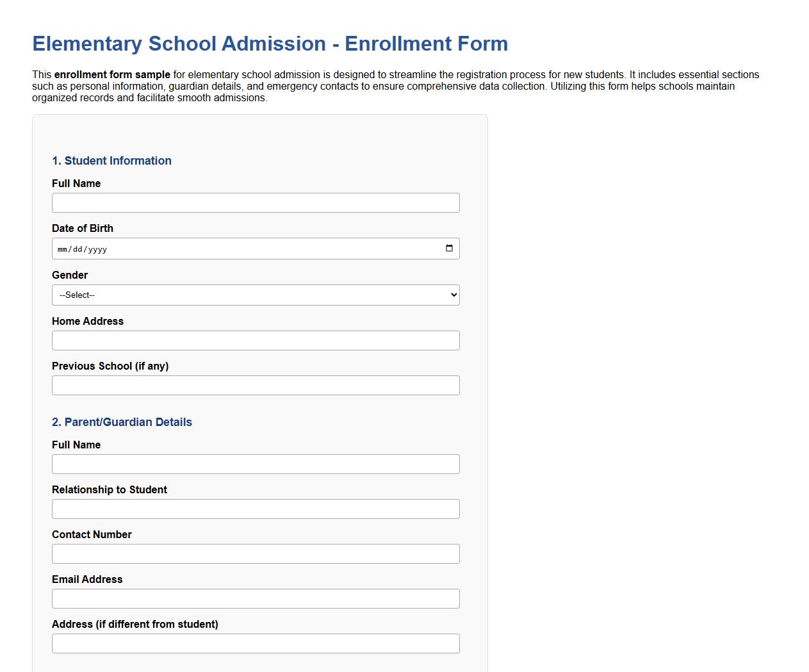Click the Relationship to Student text box
Screen dimensions: 809x672
256,509
